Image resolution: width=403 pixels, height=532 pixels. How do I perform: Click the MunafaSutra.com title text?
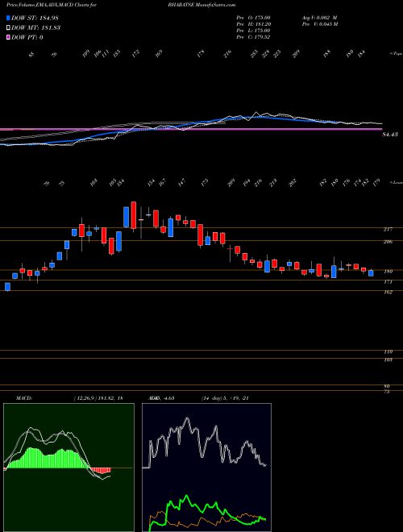click(x=215, y=5)
